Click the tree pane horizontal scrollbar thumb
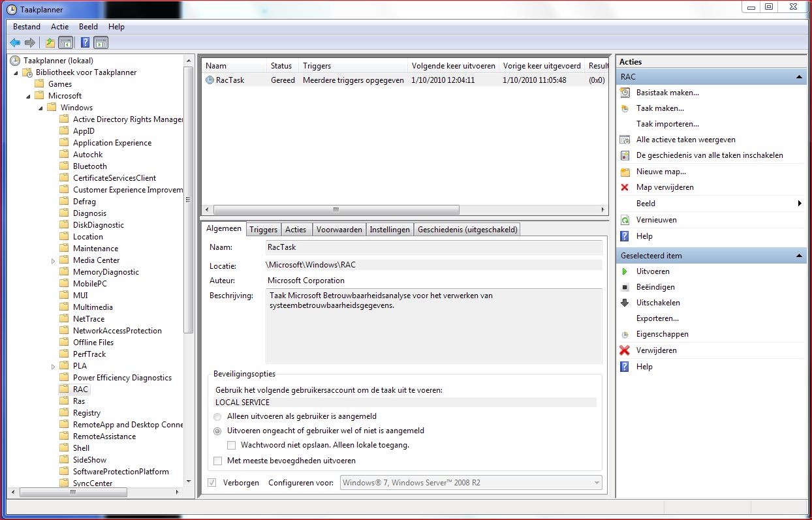 (73, 493)
